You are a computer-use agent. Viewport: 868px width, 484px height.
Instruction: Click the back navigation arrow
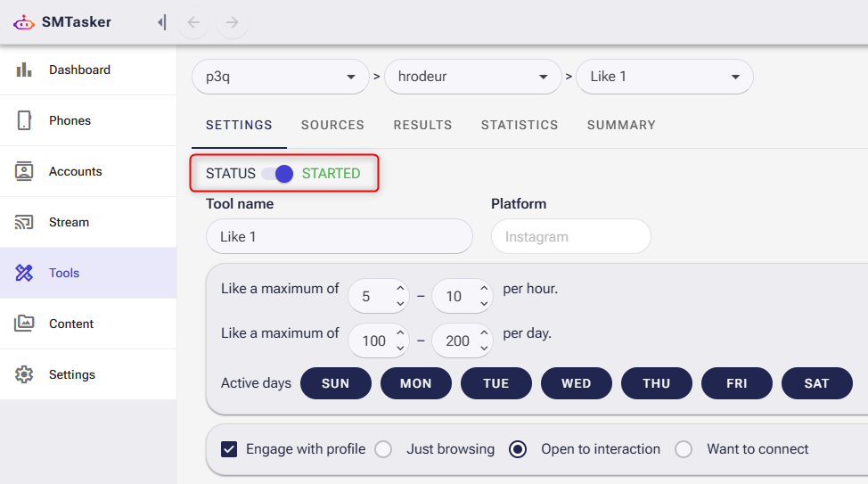pyautogui.click(x=193, y=22)
